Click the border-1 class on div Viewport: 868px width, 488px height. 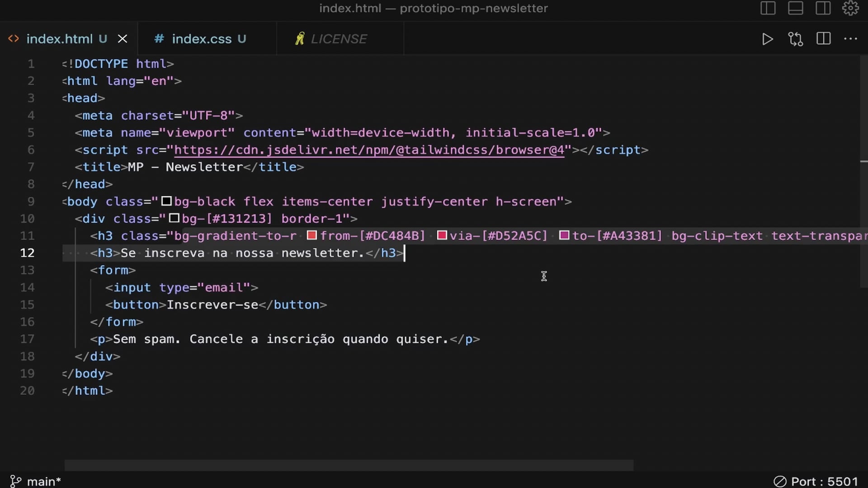tap(311, 219)
